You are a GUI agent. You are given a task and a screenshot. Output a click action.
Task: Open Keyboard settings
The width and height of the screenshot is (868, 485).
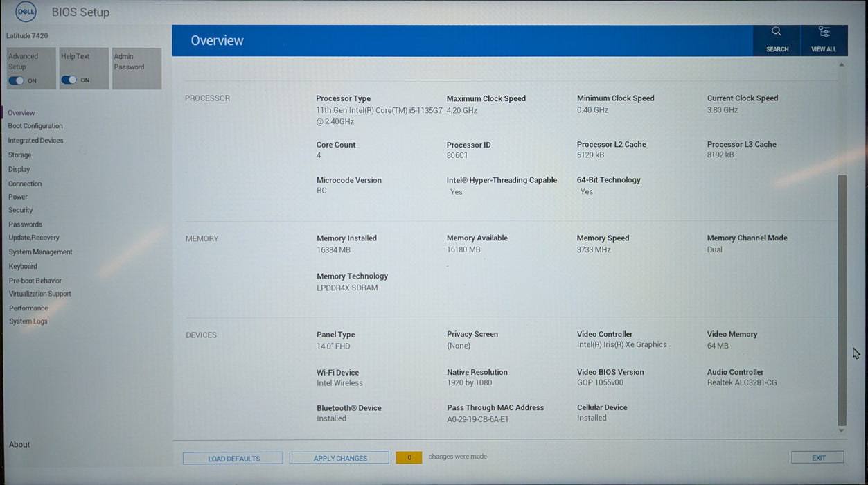point(23,266)
